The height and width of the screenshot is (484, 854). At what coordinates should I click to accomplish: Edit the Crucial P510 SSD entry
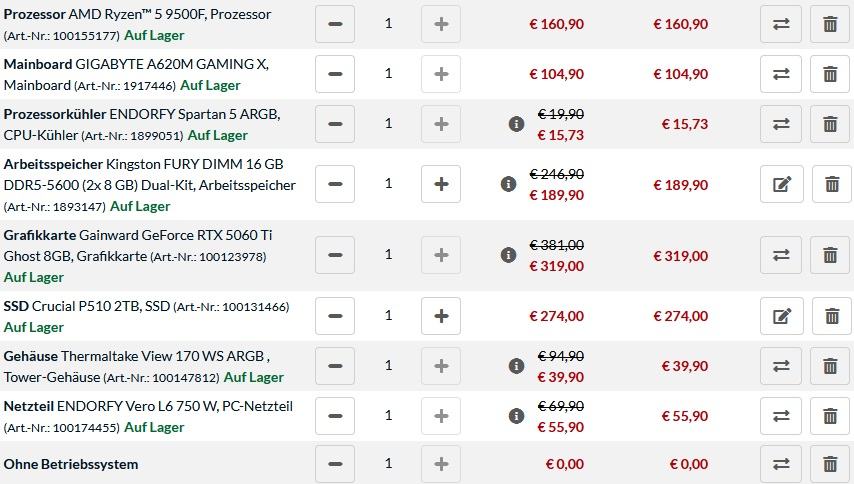(x=781, y=316)
